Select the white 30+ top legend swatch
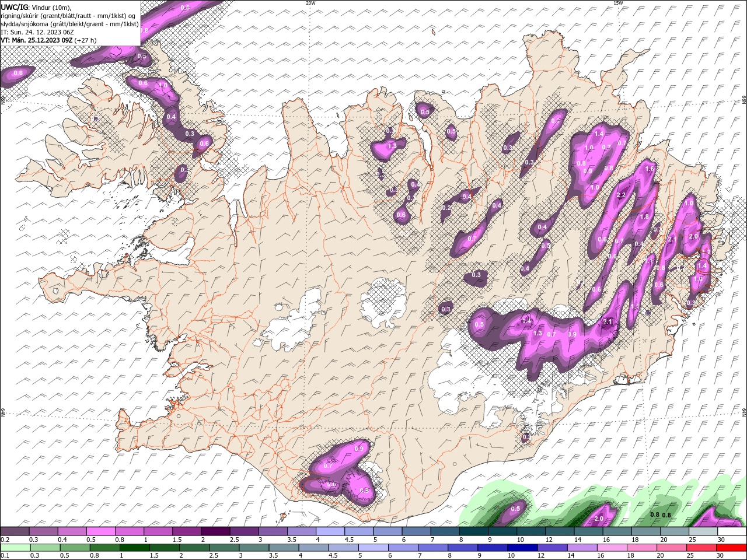This screenshot has height=560, width=747. pyautogui.click(x=731, y=531)
